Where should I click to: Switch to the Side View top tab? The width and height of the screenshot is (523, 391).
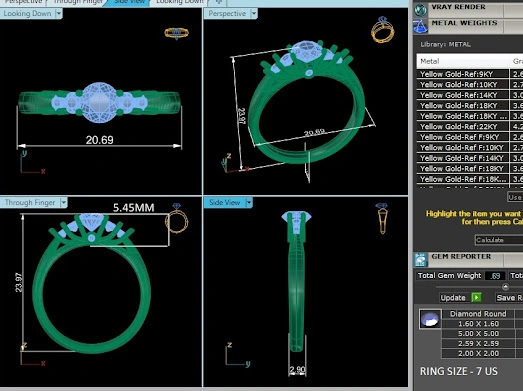click(128, 2)
